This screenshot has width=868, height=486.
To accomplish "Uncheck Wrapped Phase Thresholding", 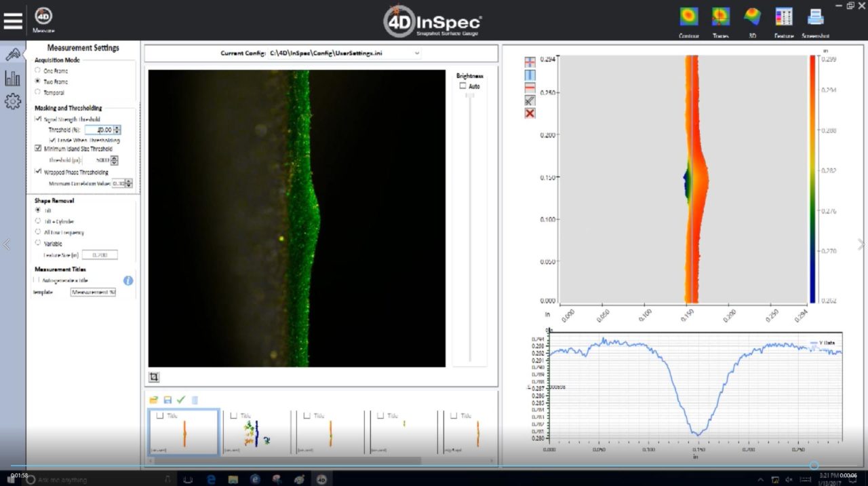I will tap(39, 172).
